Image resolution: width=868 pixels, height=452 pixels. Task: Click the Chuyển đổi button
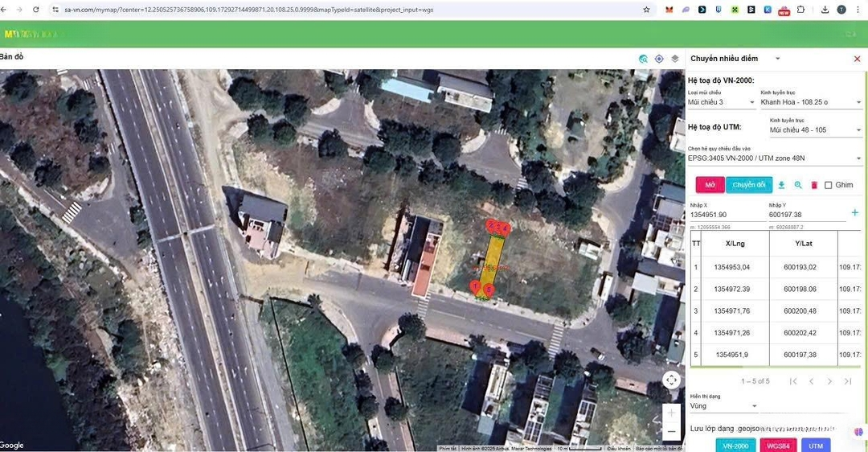pos(749,185)
